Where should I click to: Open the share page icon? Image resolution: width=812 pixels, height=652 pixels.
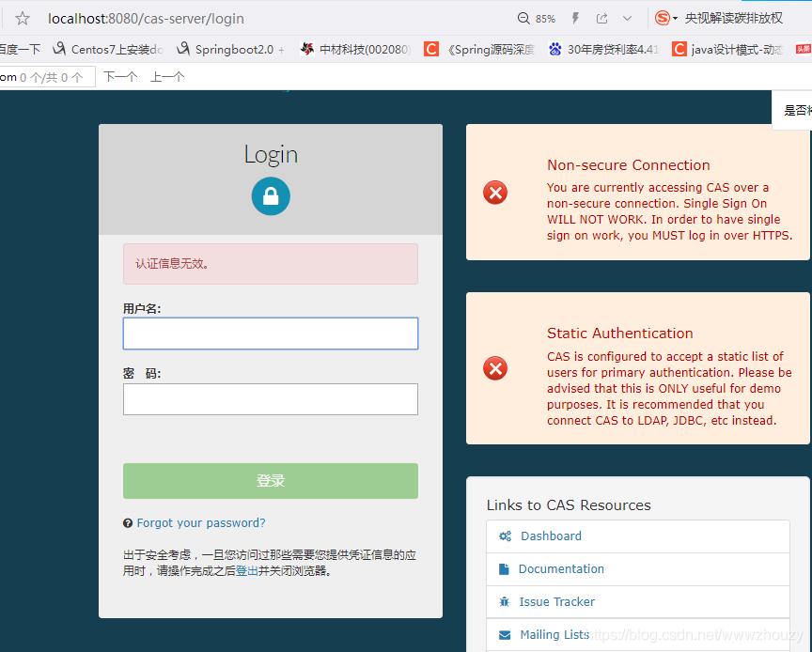point(601,19)
